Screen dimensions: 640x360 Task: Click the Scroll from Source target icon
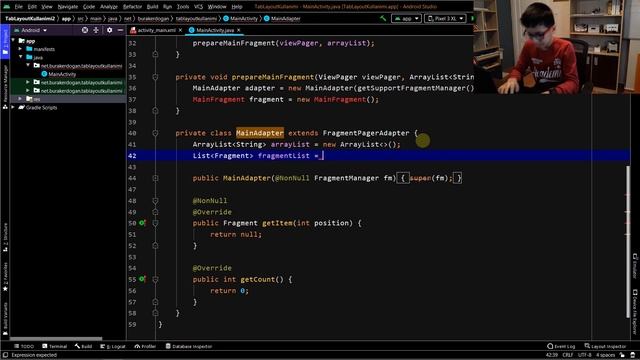(84, 30)
